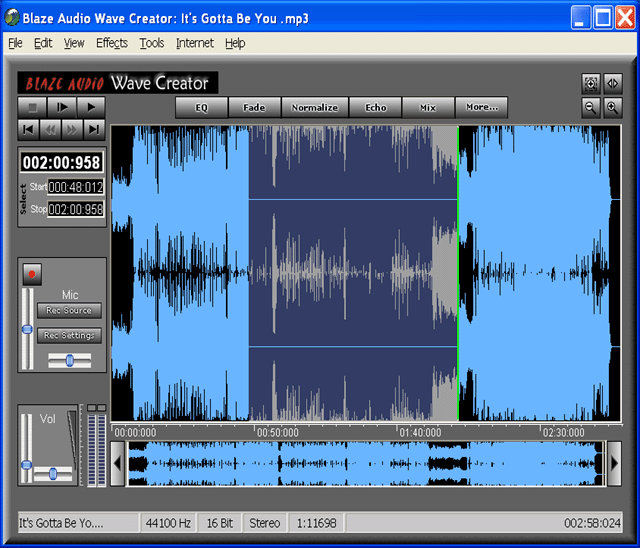
Task: Click the 002:00:958 current time display
Action: click(62, 162)
